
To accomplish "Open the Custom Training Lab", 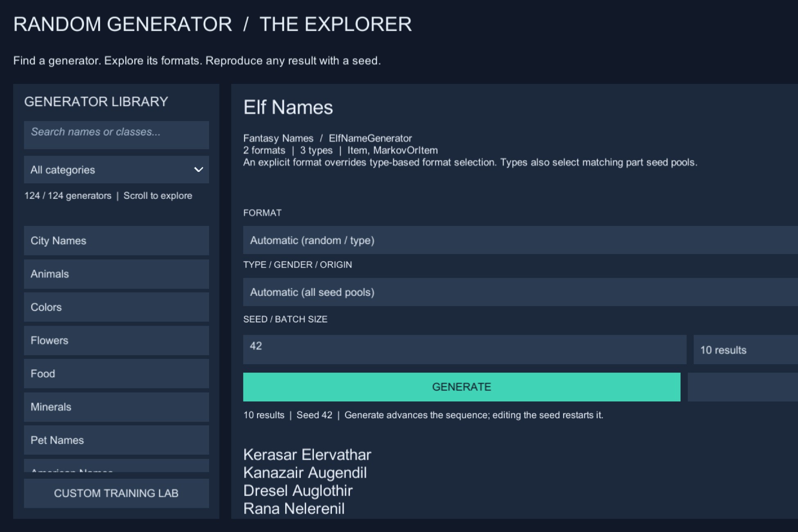I will [x=116, y=493].
